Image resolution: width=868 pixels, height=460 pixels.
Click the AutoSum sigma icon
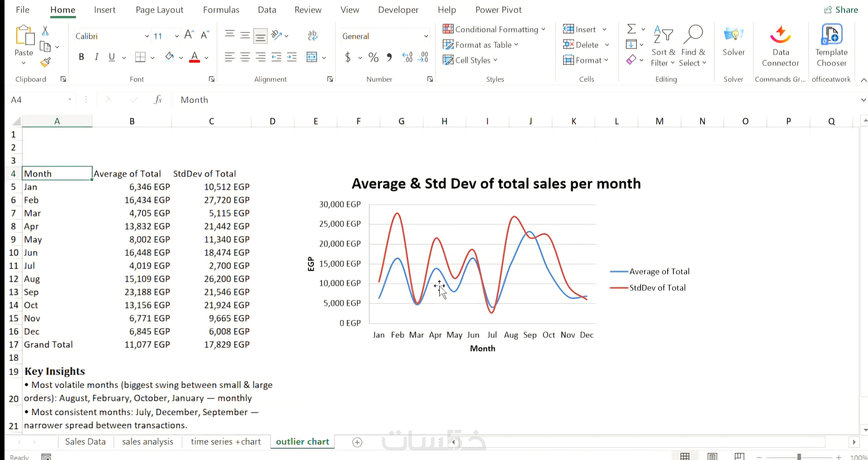pyautogui.click(x=631, y=29)
